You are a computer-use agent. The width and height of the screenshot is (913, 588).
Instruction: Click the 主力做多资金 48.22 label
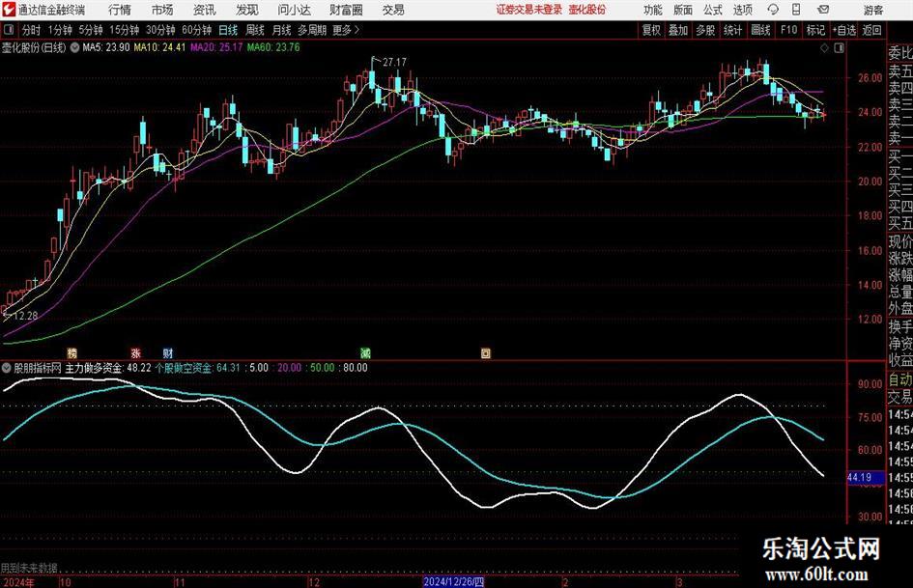pyautogui.click(x=107, y=368)
